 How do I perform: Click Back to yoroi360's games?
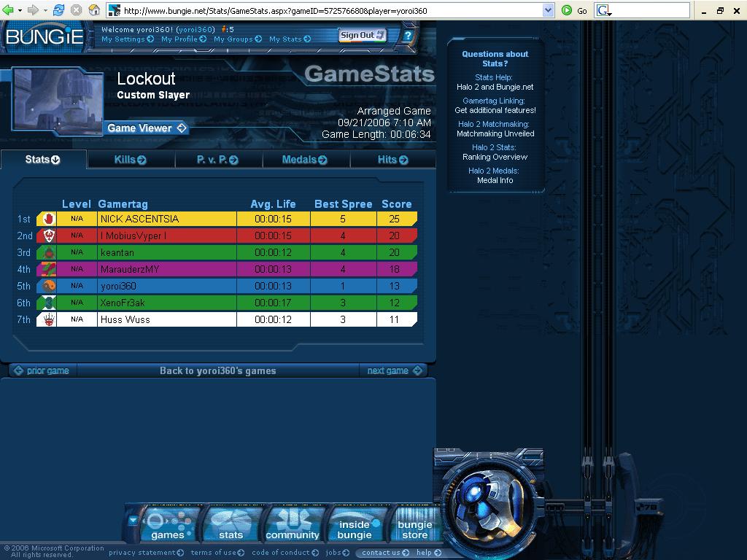tap(217, 371)
